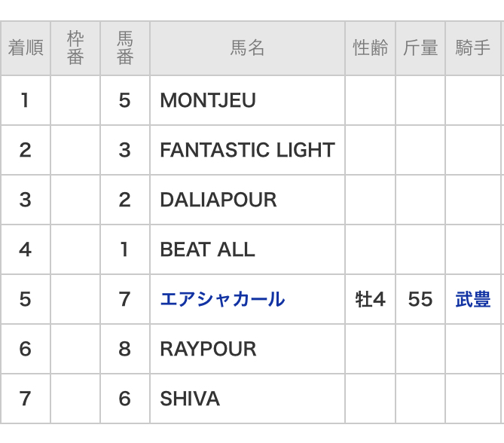The width and height of the screenshot is (504, 443).
Task: Click the 馬番 column header
Action: (125, 48)
